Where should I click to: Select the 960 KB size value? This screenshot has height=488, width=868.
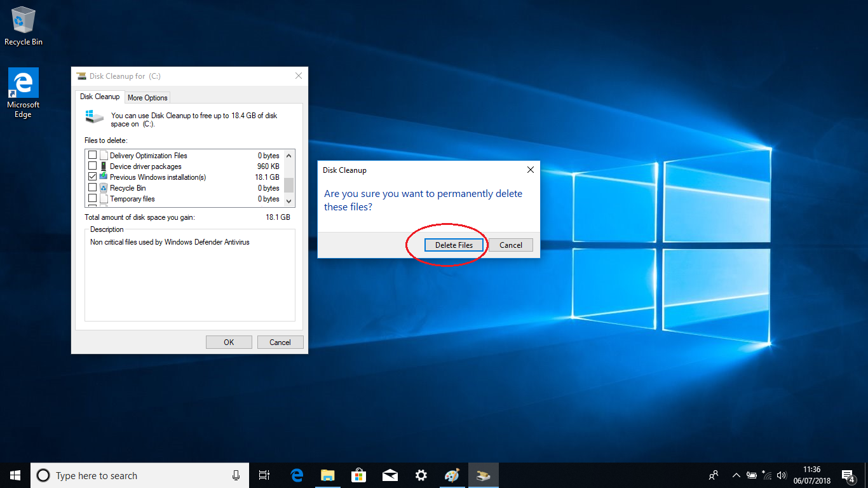[268, 166]
